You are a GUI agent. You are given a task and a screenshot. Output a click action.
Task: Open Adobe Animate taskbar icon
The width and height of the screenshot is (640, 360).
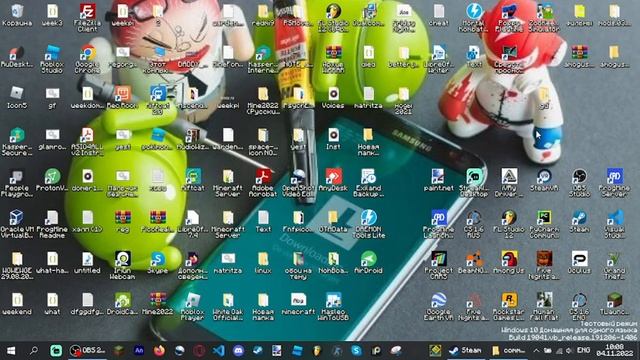(x=139, y=350)
